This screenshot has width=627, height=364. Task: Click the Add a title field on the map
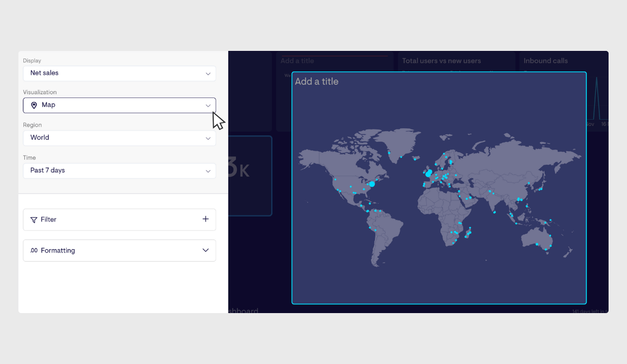pyautogui.click(x=317, y=81)
